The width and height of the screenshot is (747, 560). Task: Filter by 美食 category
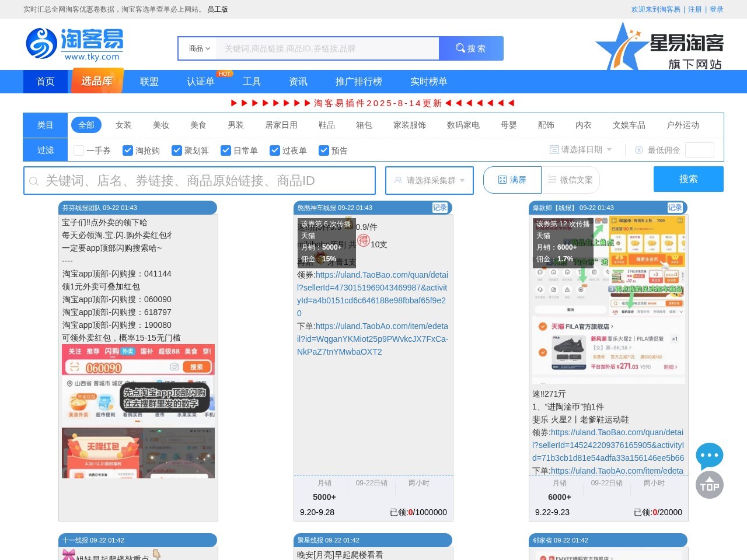click(x=198, y=125)
